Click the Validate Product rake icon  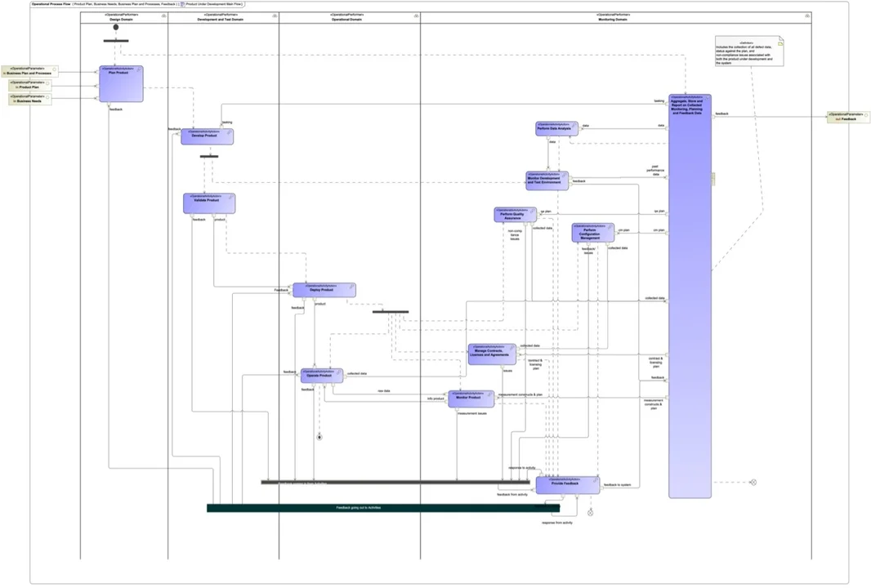[231, 198]
